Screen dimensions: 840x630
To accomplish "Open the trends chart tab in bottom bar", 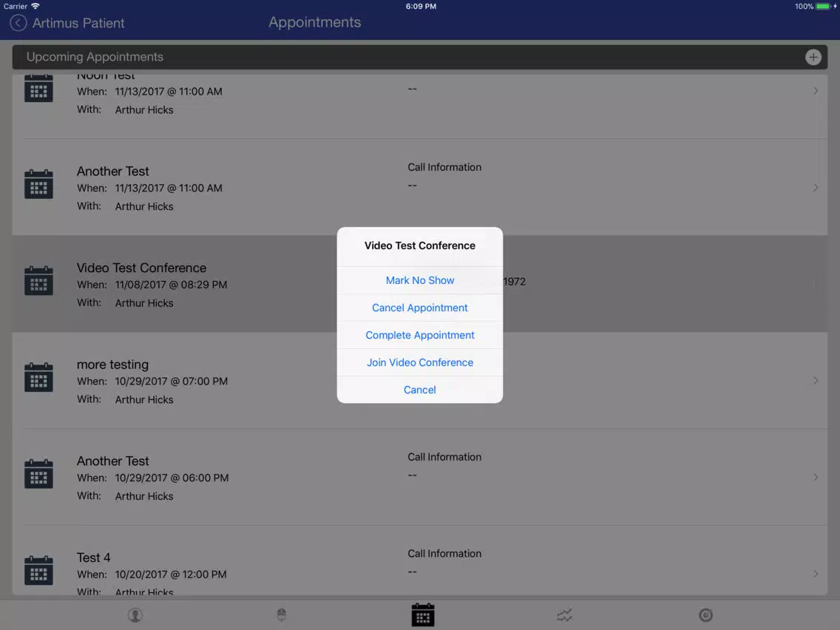I will (564, 615).
